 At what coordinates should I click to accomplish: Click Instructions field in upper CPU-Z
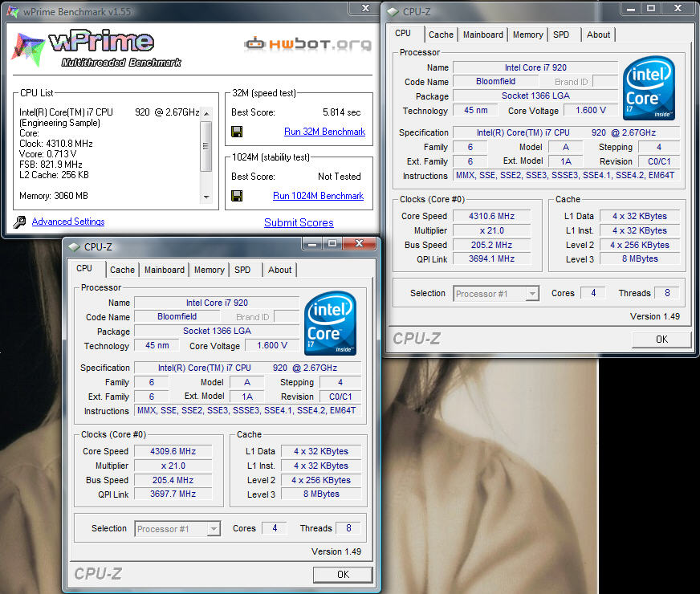(565, 176)
